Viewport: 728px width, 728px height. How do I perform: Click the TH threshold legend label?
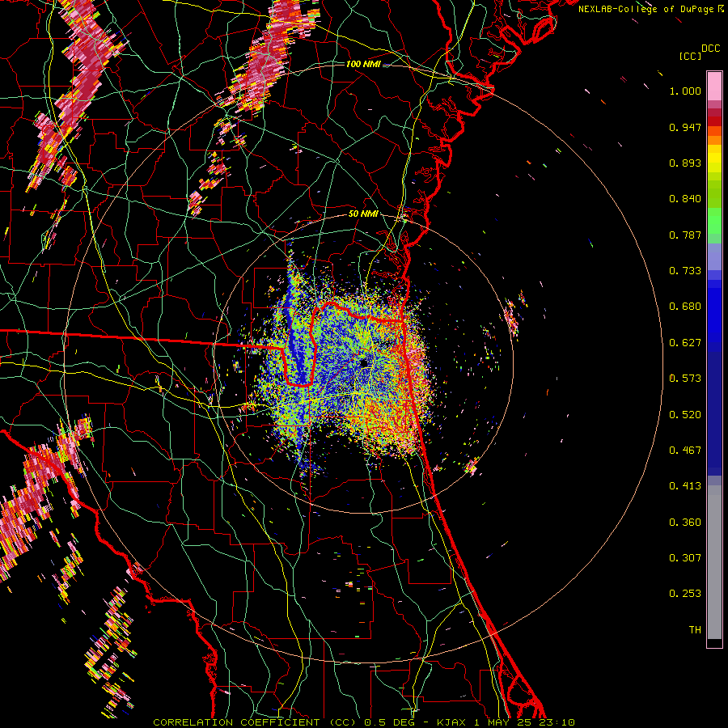[x=695, y=630]
